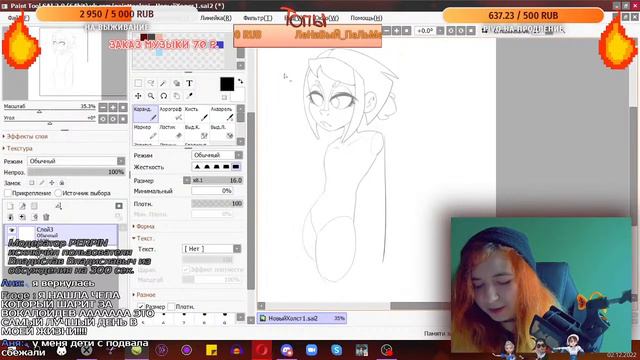The width and height of the screenshot is (640, 360).
Task: Select the rotate view tool
Action: pos(164,96)
